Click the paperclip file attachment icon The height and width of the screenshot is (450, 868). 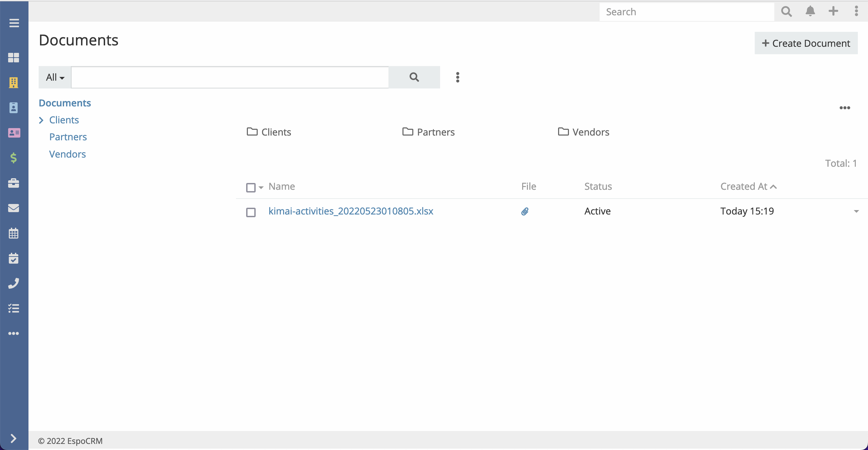tap(525, 211)
